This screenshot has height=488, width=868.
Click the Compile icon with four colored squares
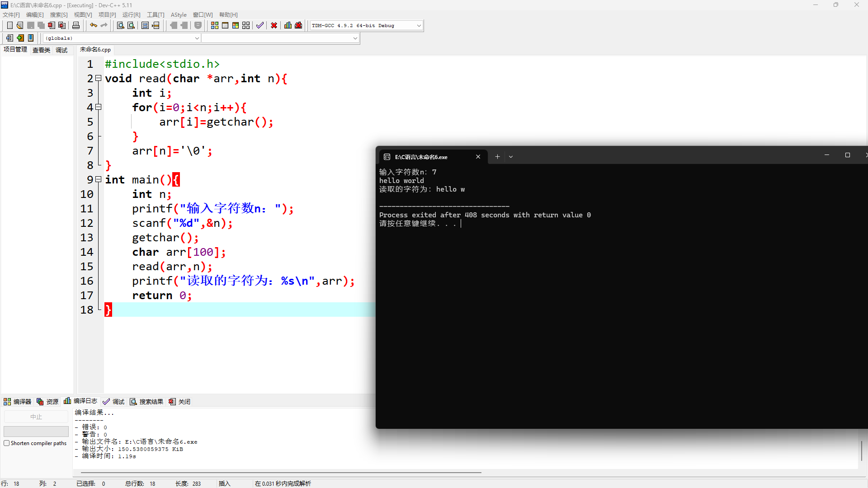(215, 25)
